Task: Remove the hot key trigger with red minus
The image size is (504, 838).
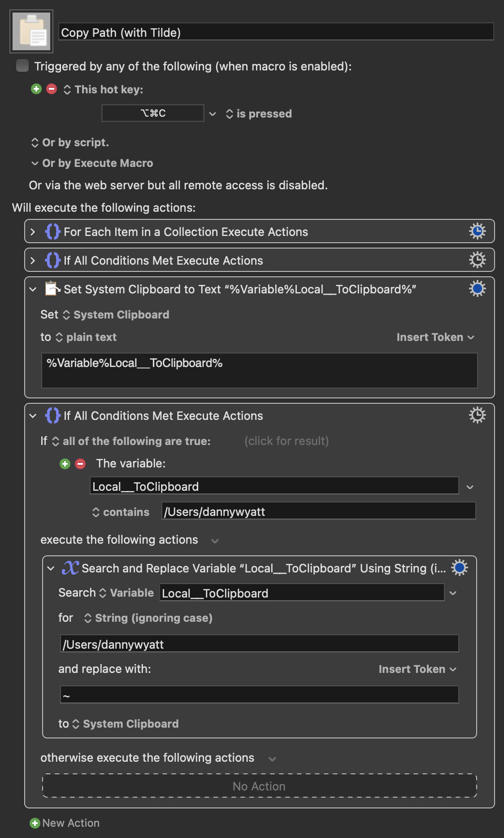Action: click(52, 89)
